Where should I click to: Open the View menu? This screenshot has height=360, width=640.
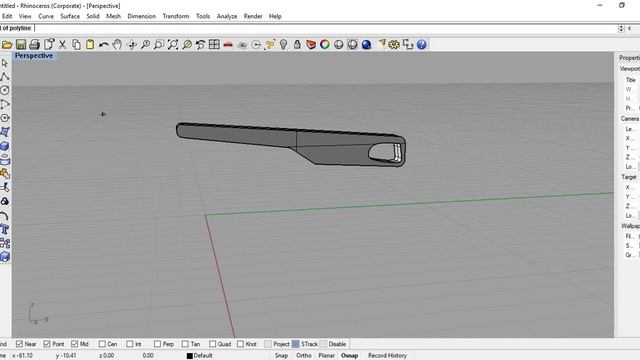(x=25, y=16)
